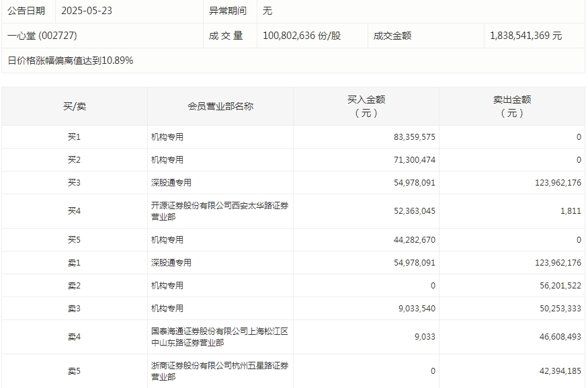Click the 会员营业部名称 column header
This screenshot has height=388, width=588.
(x=220, y=106)
